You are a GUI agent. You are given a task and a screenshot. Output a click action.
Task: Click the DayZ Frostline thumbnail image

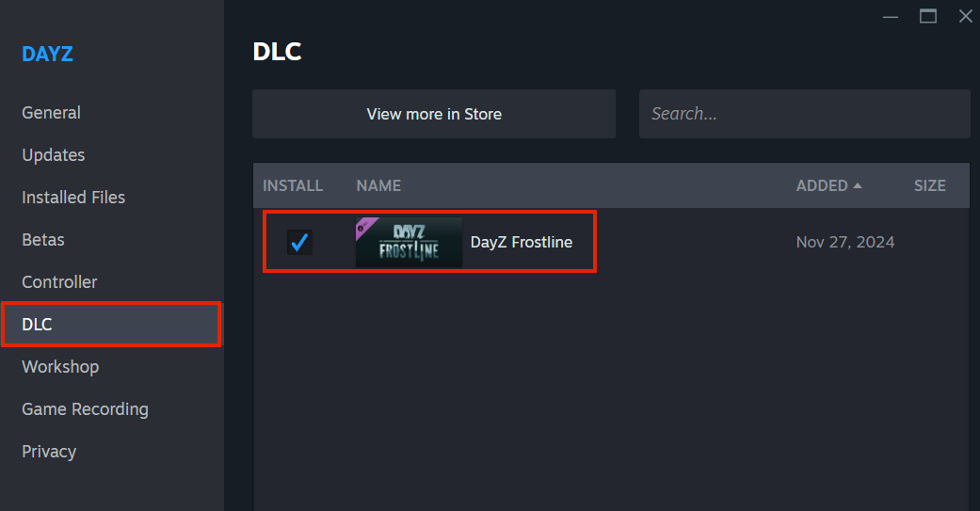coord(409,243)
